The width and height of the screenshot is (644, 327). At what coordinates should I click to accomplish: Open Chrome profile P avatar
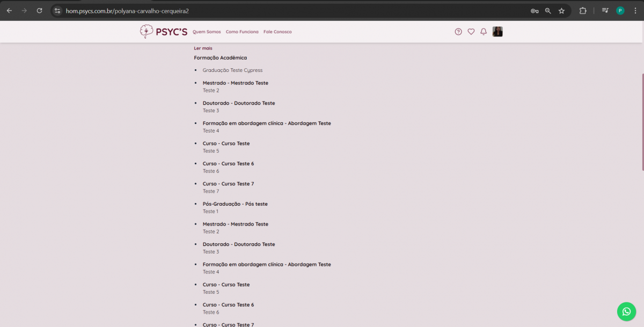[620, 11]
